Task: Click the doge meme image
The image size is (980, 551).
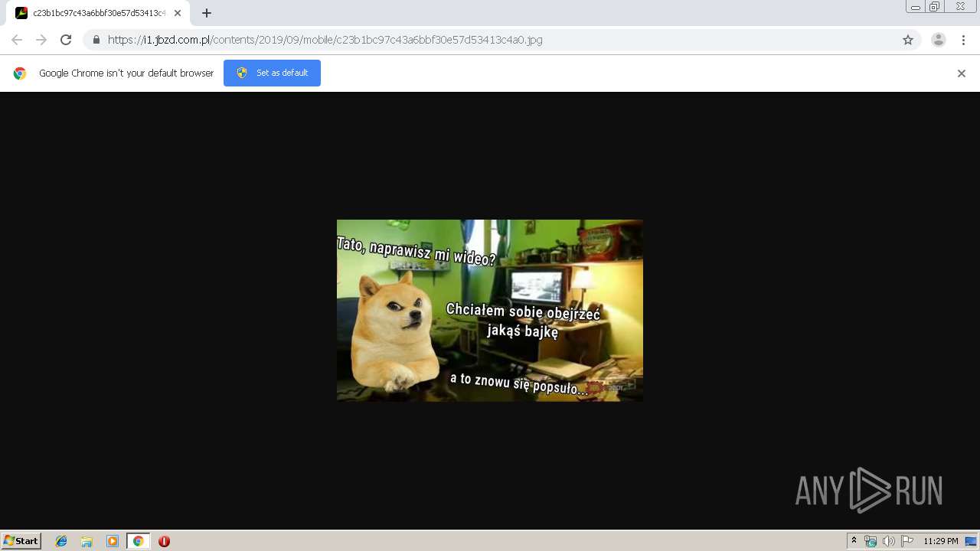Action: coord(490,310)
